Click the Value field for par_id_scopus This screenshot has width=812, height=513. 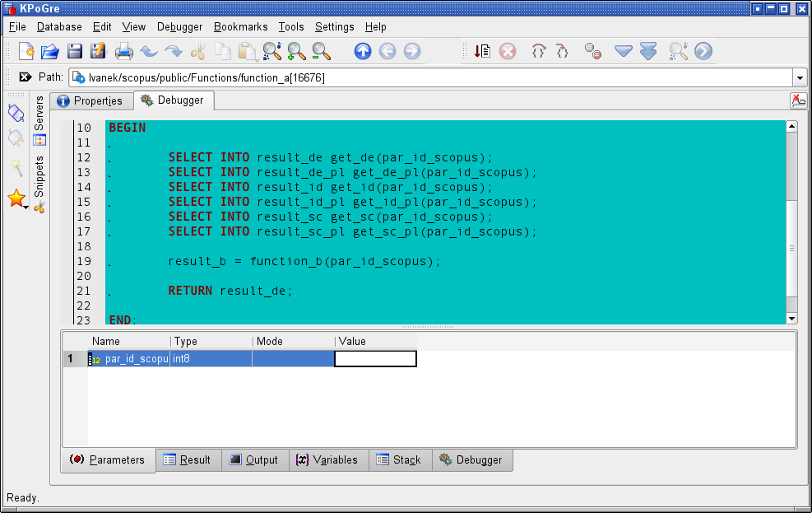[x=375, y=359]
